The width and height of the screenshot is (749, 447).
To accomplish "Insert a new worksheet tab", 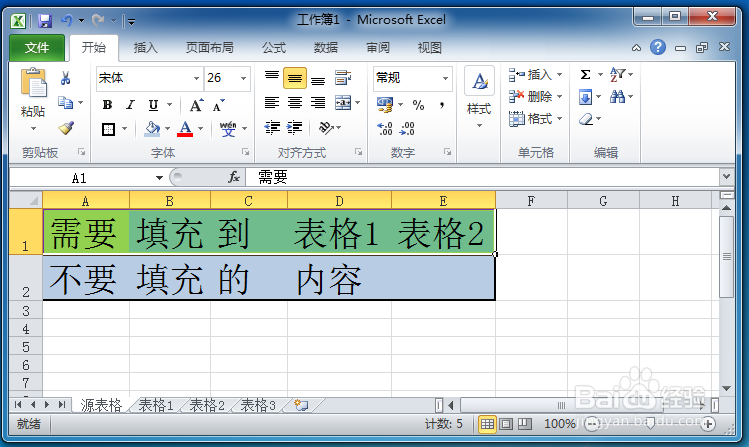I will pos(301,405).
